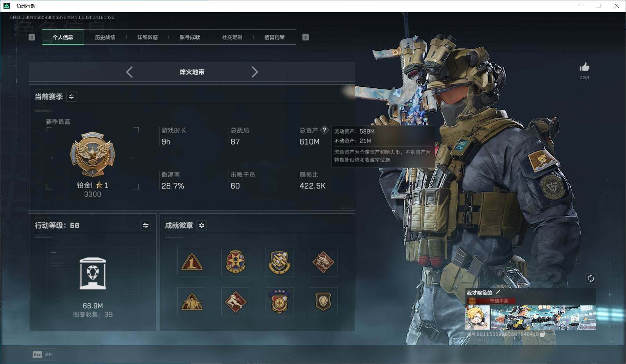
Task: Click the circular refresh icon beside the character
Action: tap(591, 278)
